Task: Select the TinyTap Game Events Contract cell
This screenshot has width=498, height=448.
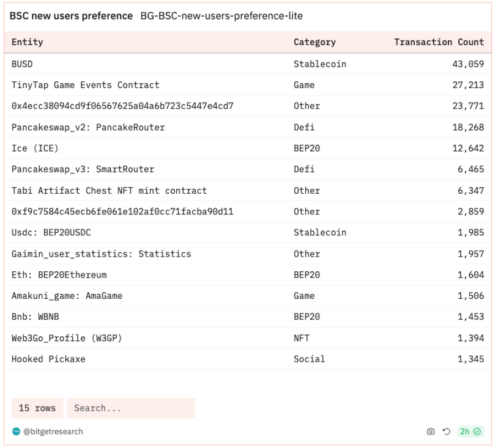Action: click(86, 85)
